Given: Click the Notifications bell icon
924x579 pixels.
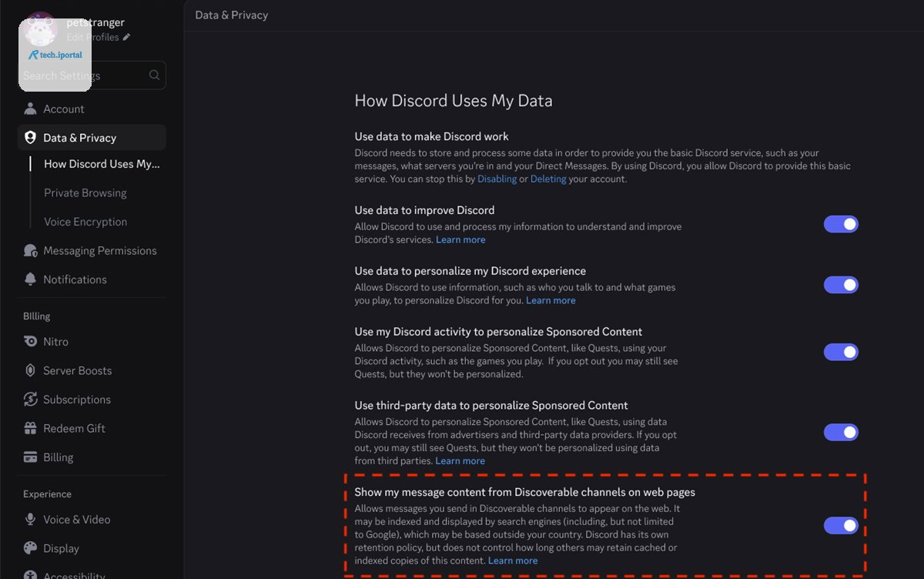Looking at the screenshot, I should 30,279.
